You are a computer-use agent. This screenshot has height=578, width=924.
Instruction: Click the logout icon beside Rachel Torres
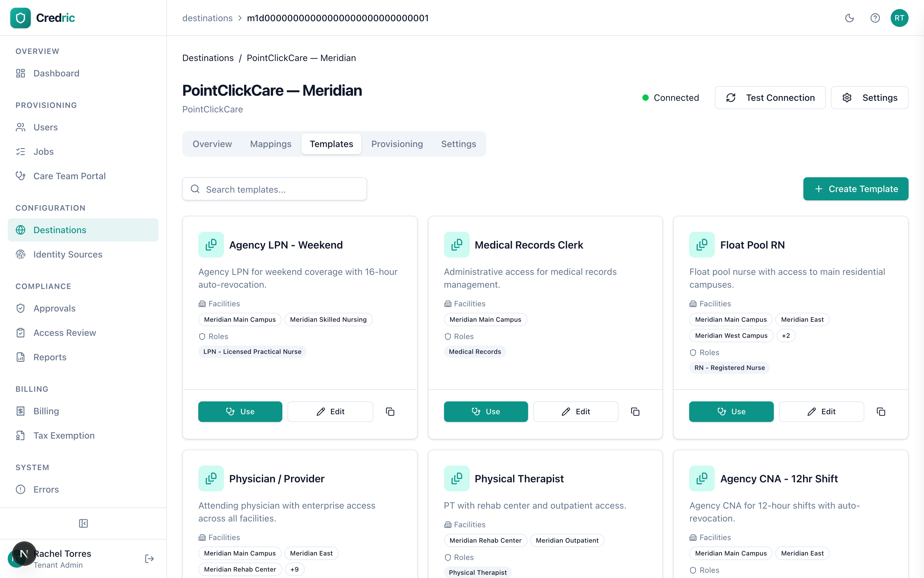pos(149,559)
